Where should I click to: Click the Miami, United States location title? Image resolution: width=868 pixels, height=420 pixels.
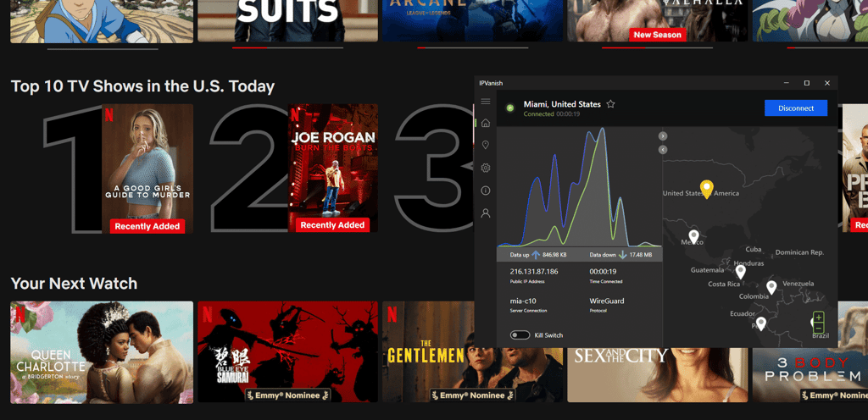(562, 104)
